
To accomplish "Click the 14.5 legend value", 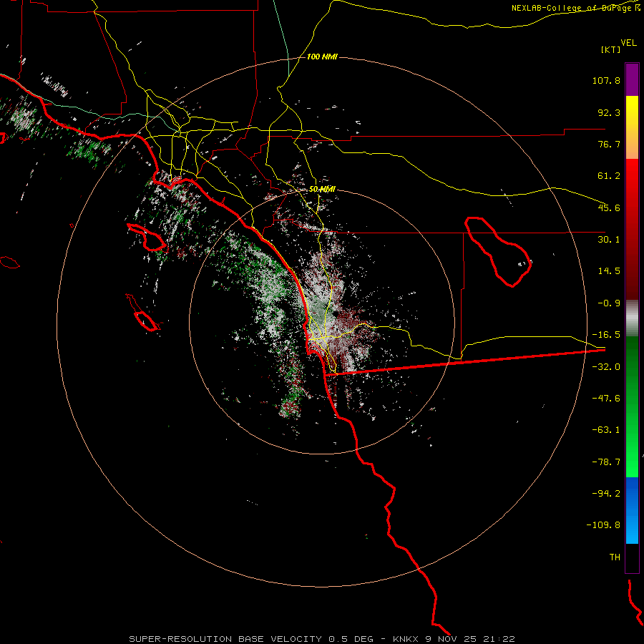I will pos(609,271).
